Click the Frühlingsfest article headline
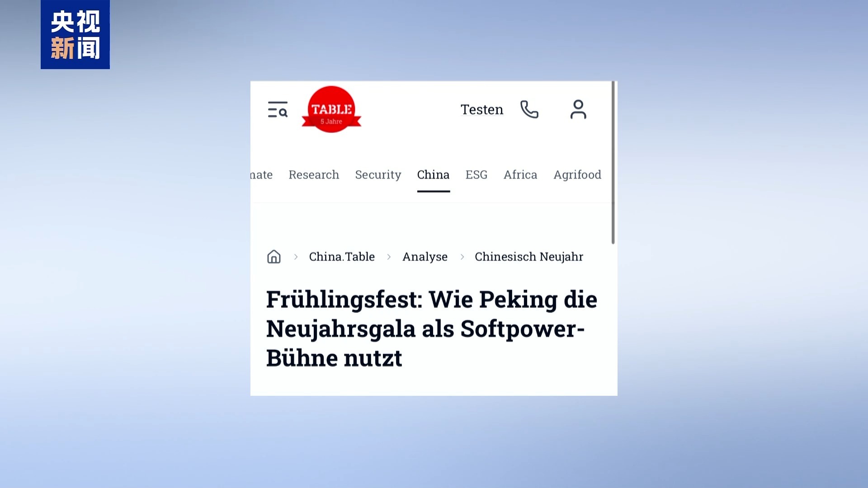Screen dimensions: 868x488 [432, 328]
